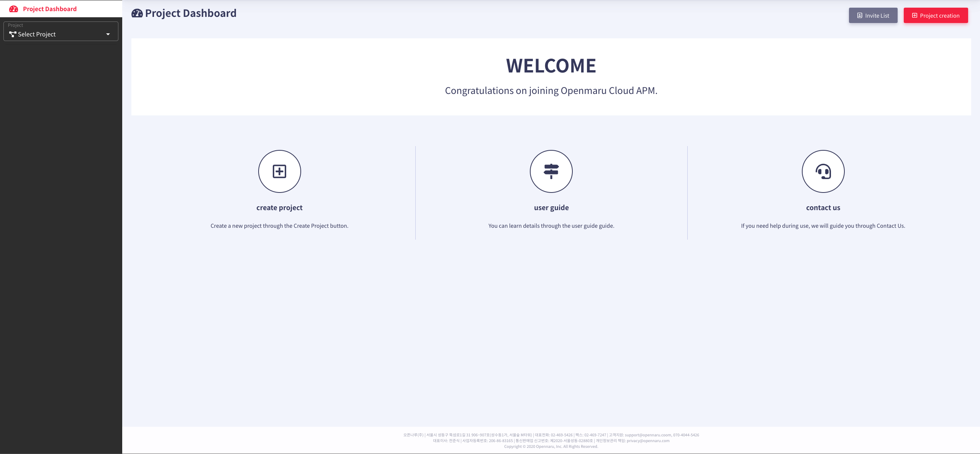
Task: Open the contact us title link
Action: pyautogui.click(x=823, y=207)
